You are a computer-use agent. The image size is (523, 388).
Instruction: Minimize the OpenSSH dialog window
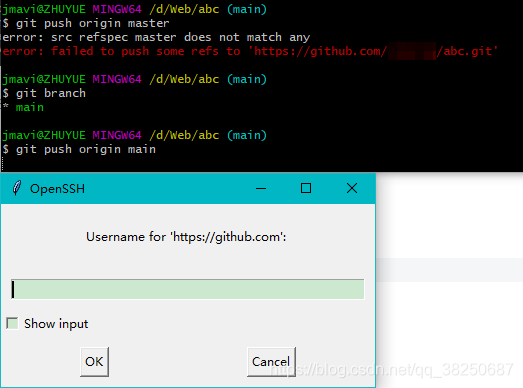[x=261, y=188]
